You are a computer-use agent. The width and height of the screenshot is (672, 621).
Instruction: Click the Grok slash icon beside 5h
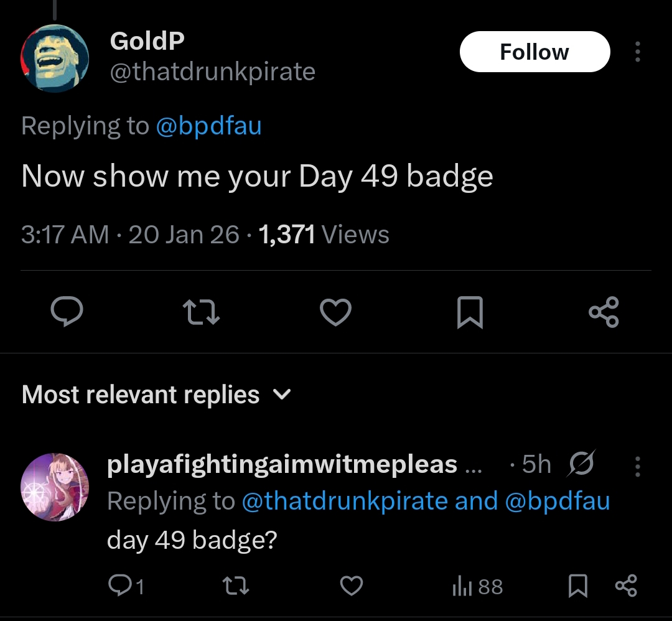pyautogui.click(x=581, y=464)
